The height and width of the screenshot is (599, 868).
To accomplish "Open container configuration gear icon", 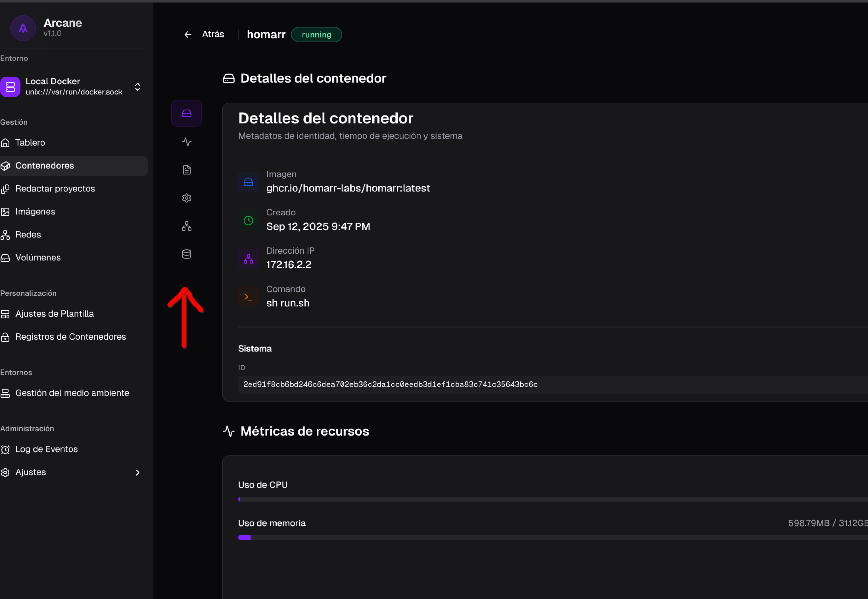I will click(186, 198).
